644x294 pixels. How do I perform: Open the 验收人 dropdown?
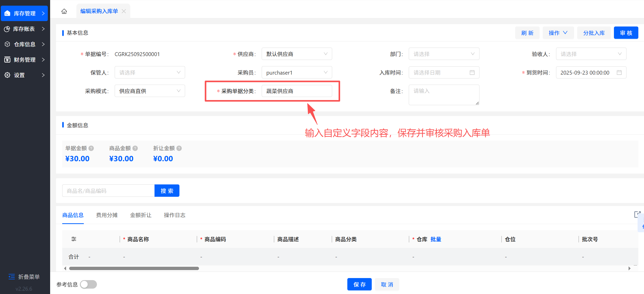coord(591,54)
